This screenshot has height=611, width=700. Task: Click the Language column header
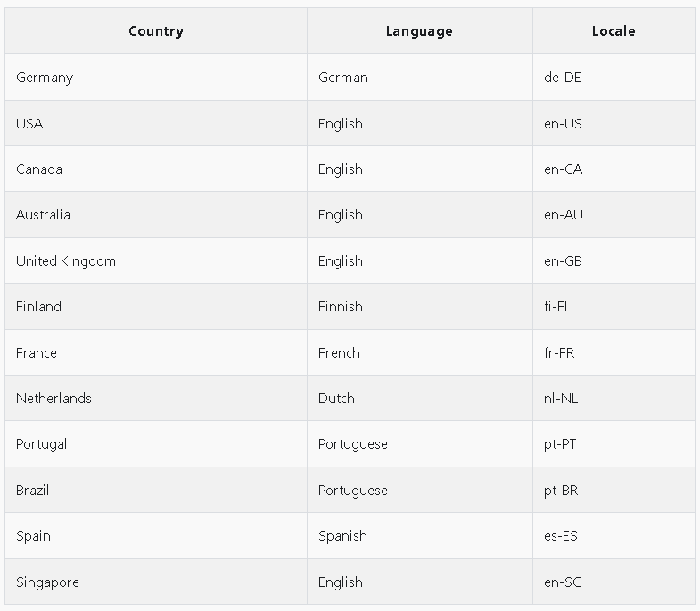419,31
